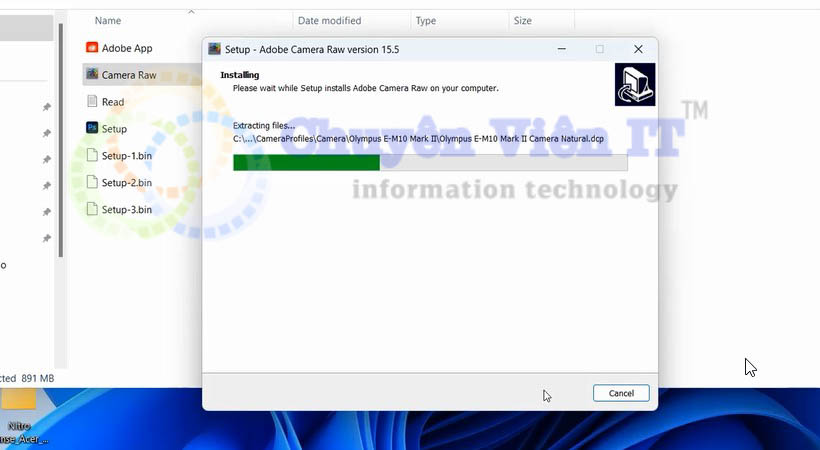Viewport: 820px width, 450px height.
Task: Click the Photoshop Setup file icon
Action: coord(92,129)
